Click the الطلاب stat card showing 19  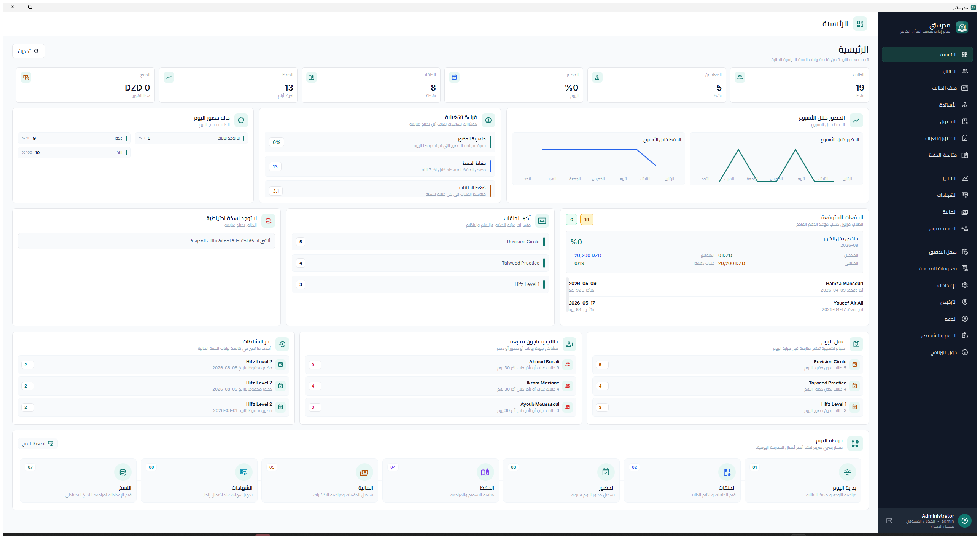point(799,85)
